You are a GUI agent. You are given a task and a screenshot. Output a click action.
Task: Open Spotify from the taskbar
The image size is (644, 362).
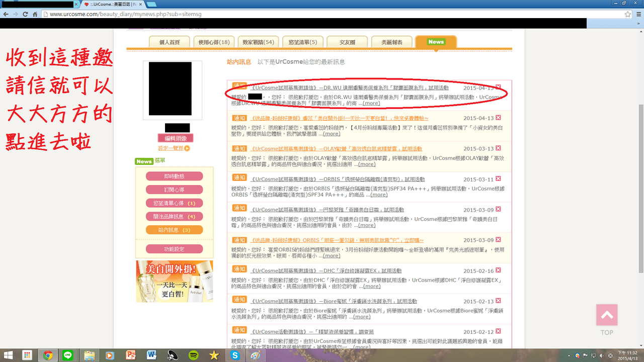[x=193, y=355]
